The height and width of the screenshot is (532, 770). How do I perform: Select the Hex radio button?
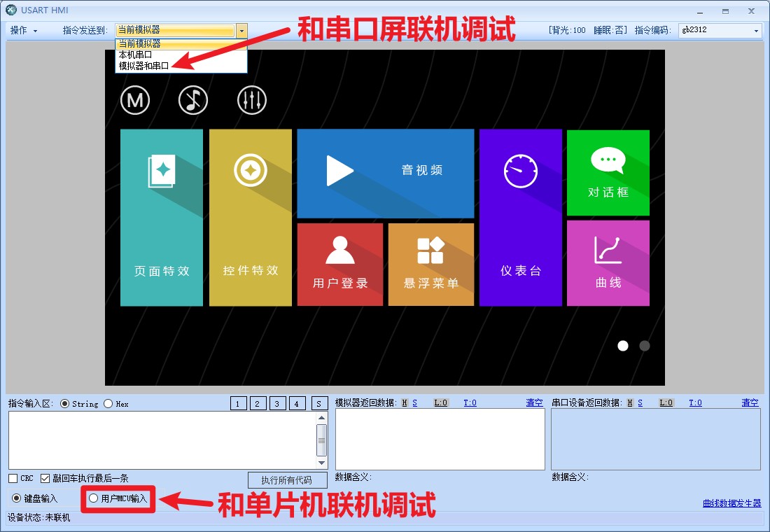108,404
